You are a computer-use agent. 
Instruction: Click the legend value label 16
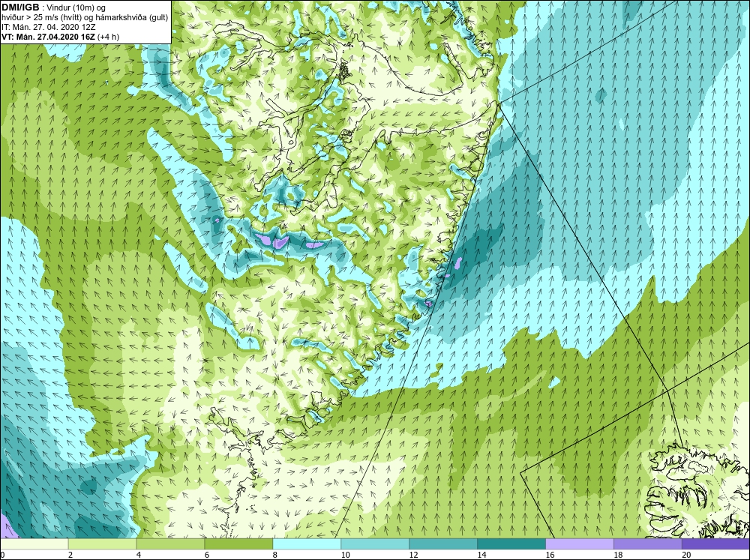tap(550, 555)
